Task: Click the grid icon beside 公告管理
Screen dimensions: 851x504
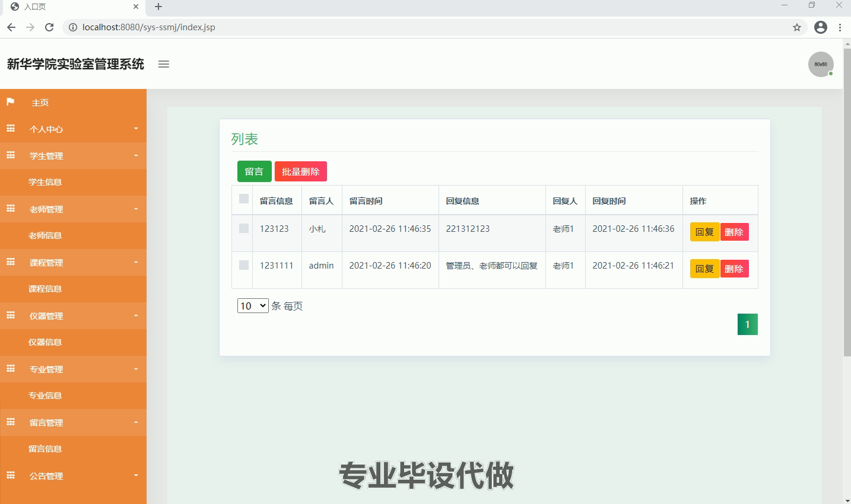Action: coord(10,476)
